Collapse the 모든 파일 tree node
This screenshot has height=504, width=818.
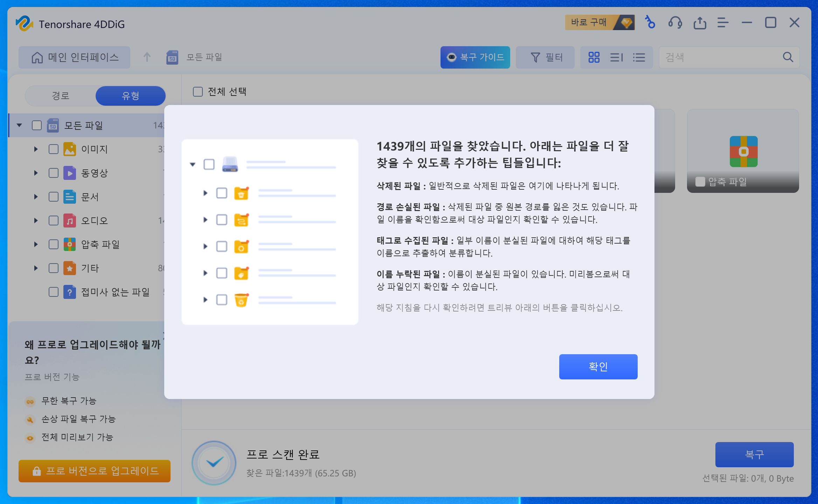coord(19,125)
